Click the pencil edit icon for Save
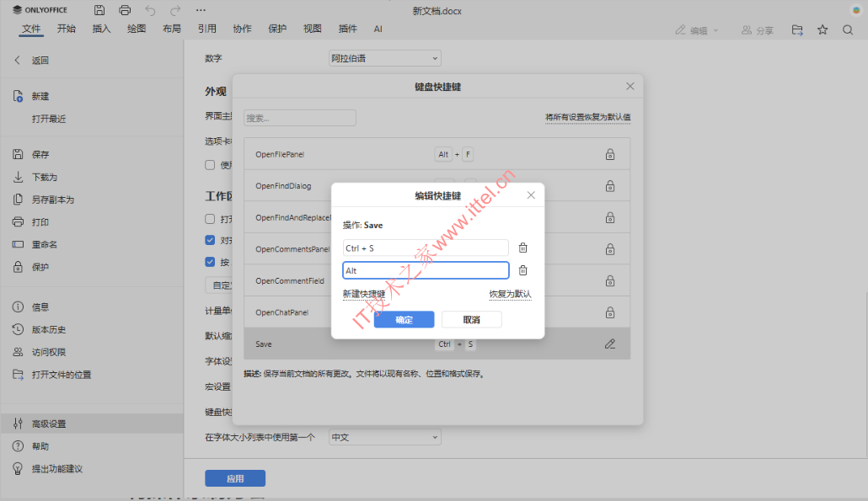Image resolution: width=868 pixels, height=501 pixels. (x=610, y=344)
